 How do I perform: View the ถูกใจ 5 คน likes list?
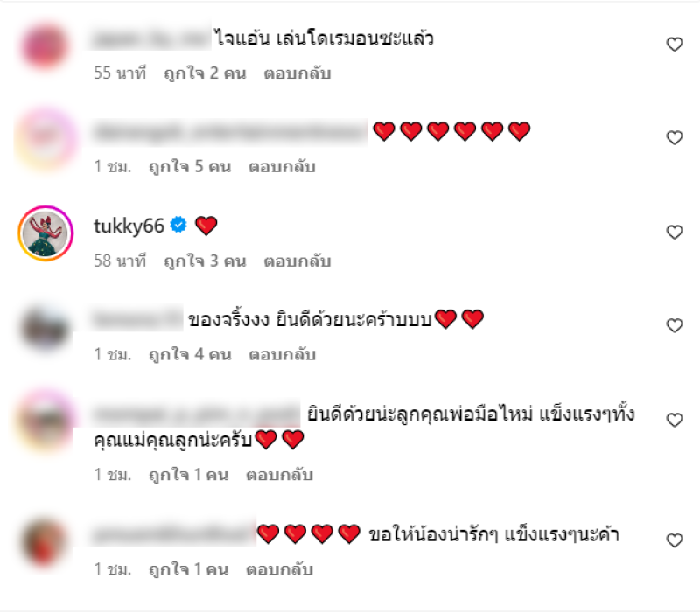point(190,167)
